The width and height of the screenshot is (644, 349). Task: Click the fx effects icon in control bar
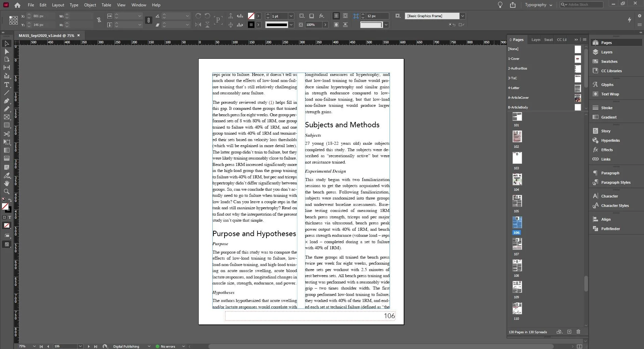pos(321,16)
